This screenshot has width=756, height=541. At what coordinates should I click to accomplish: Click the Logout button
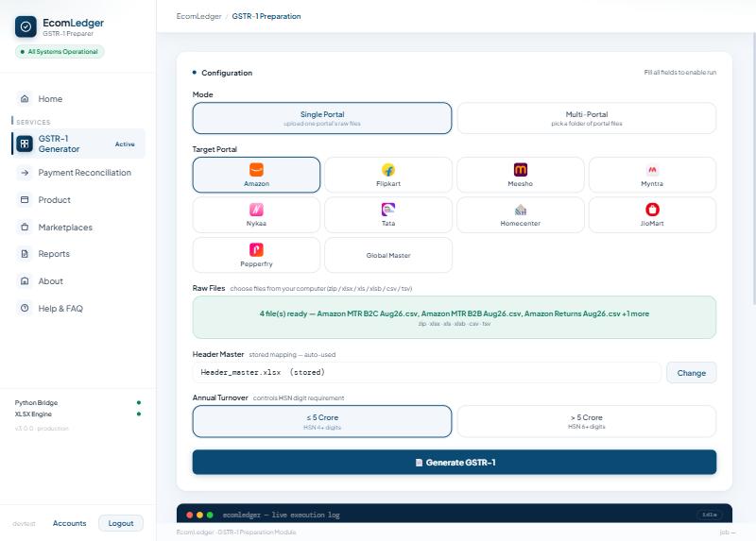tap(121, 523)
